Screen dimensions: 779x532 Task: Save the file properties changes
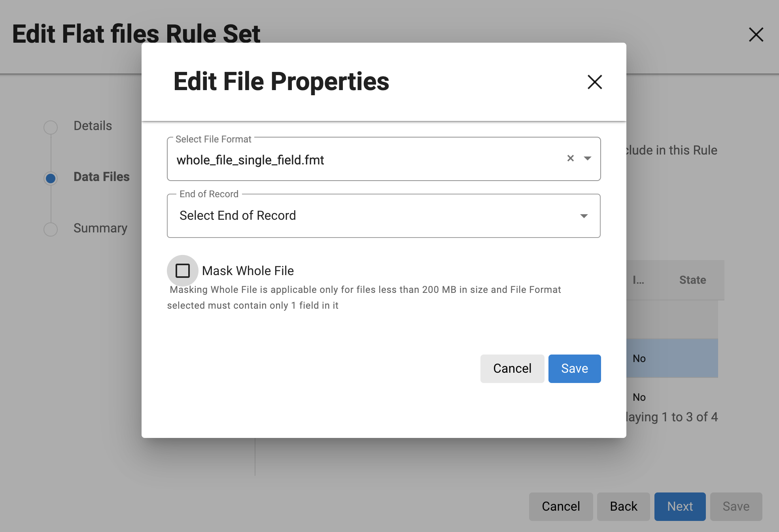click(x=574, y=368)
